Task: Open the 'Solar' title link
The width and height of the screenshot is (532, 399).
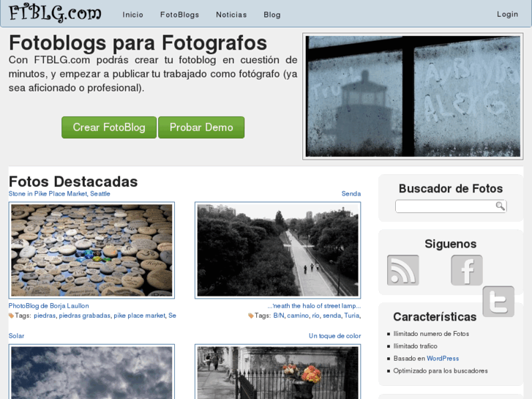Action: click(16, 336)
